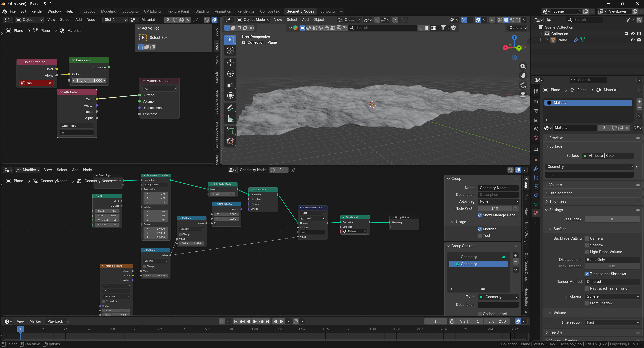Open the Object Mode dropdown in viewport
Screen dimensions: 644x348
pyautogui.click(x=253, y=20)
